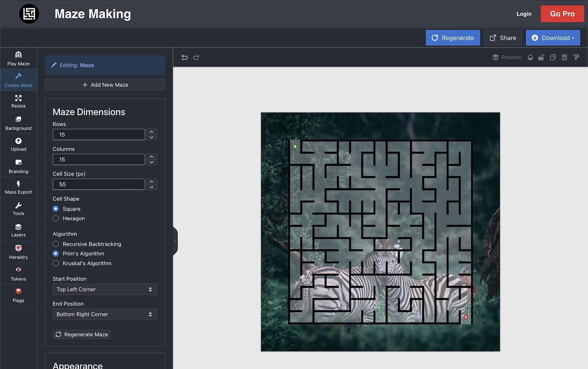Select the Hexagon cell shape
The width and height of the screenshot is (588, 369).
point(55,218)
